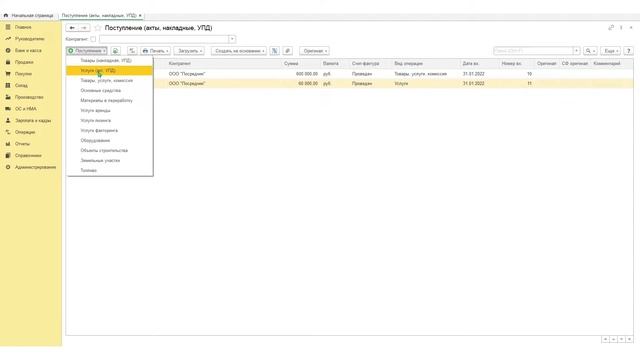
Task: Choose Топливо menu item
Action: pyautogui.click(x=110, y=171)
